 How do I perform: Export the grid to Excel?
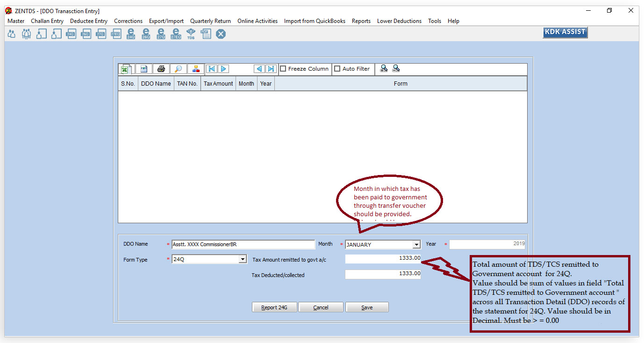(x=126, y=69)
